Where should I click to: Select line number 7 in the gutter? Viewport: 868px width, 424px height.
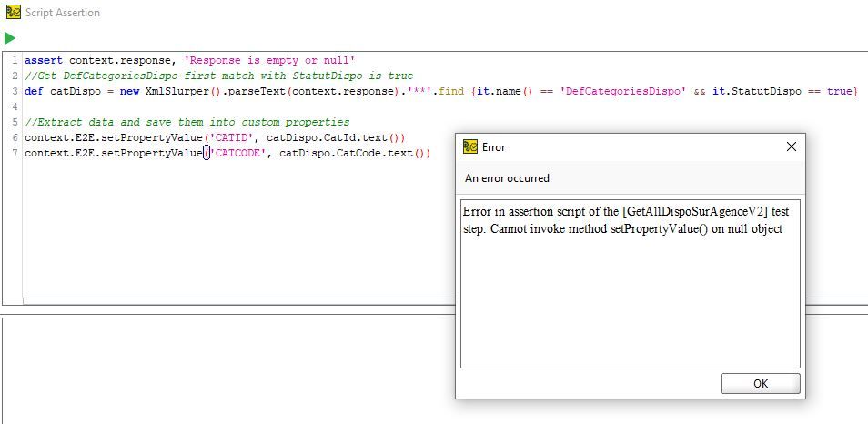pos(15,154)
